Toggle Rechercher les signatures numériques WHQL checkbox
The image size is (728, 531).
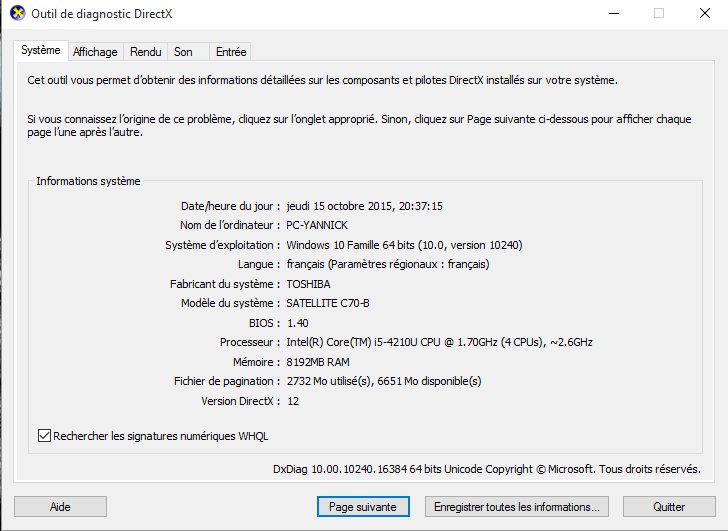tap(44, 436)
